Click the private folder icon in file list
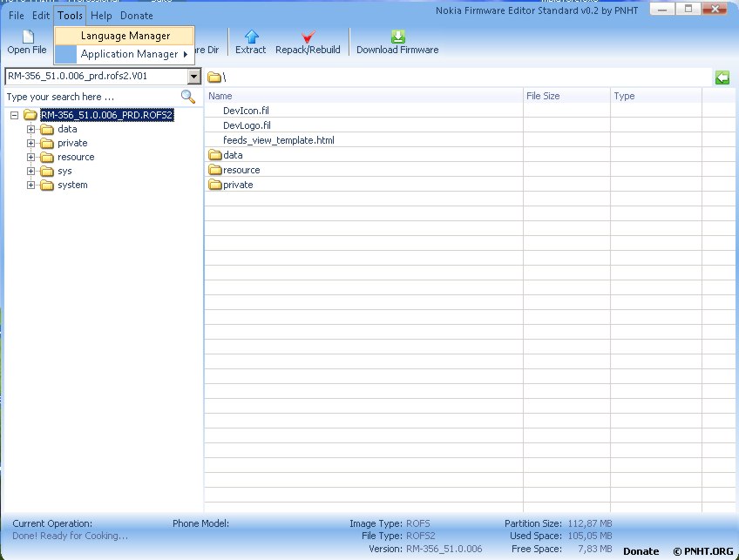739x560 pixels. (215, 185)
